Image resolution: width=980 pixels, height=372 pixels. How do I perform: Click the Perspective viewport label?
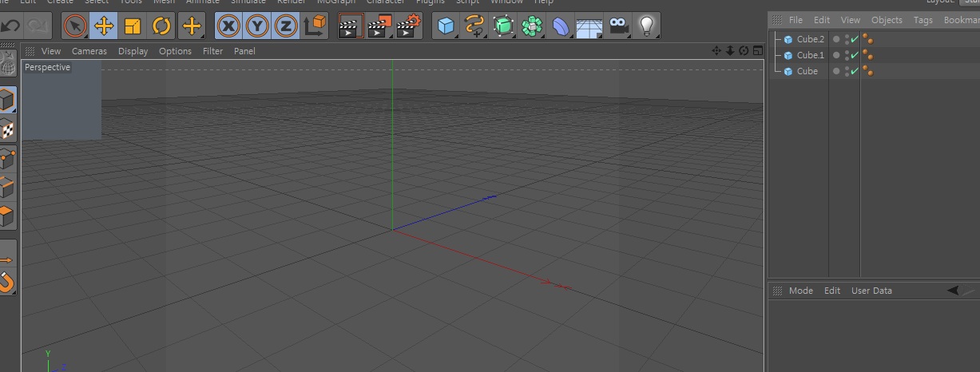point(47,67)
